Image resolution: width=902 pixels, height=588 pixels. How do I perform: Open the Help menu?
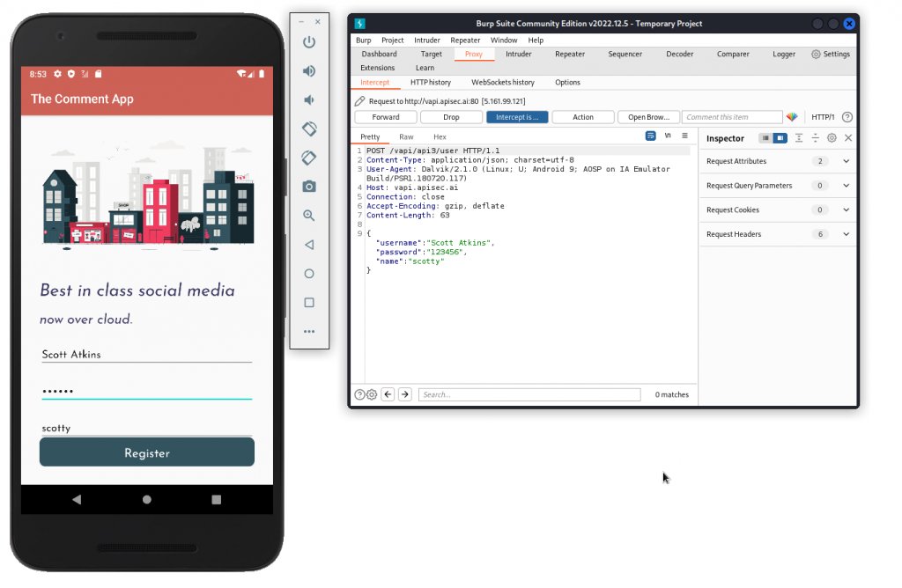[x=536, y=40]
